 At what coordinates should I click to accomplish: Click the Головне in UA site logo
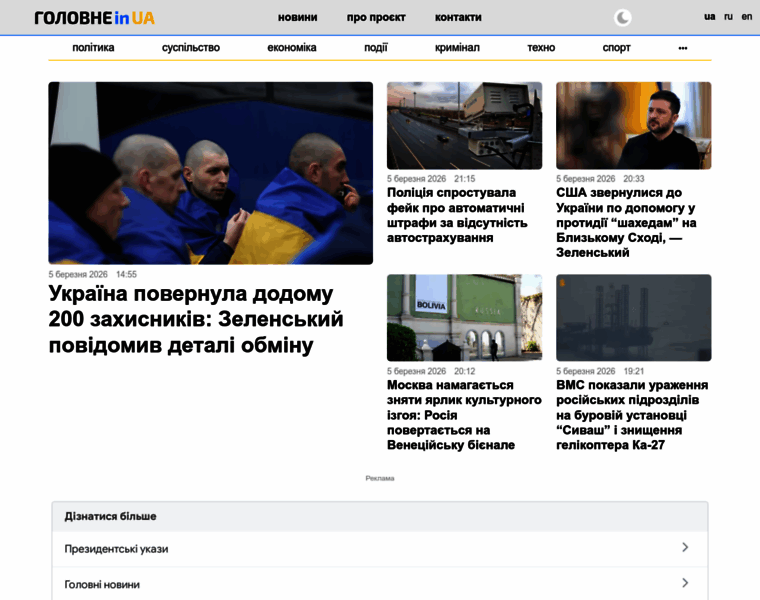(x=94, y=17)
